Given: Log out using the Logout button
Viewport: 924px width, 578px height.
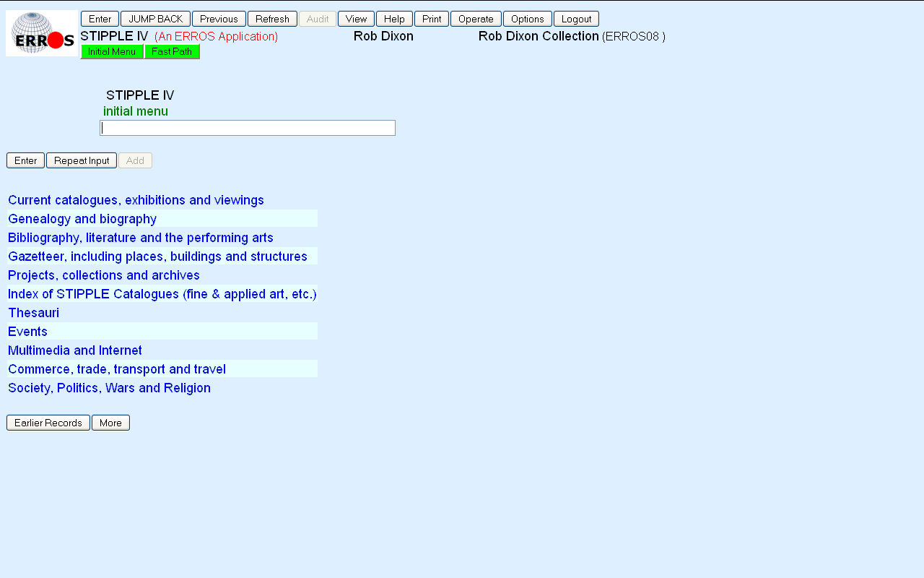Looking at the screenshot, I should coord(576,19).
